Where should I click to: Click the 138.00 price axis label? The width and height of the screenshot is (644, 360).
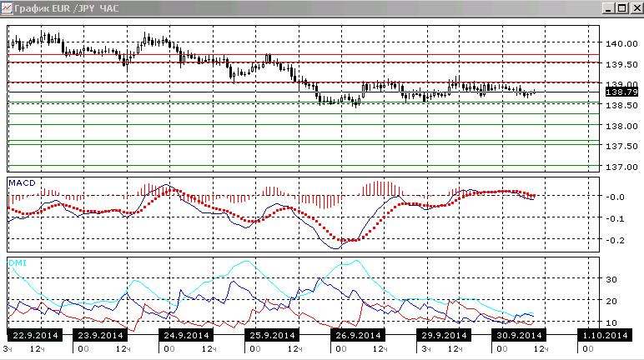tap(621, 127)
